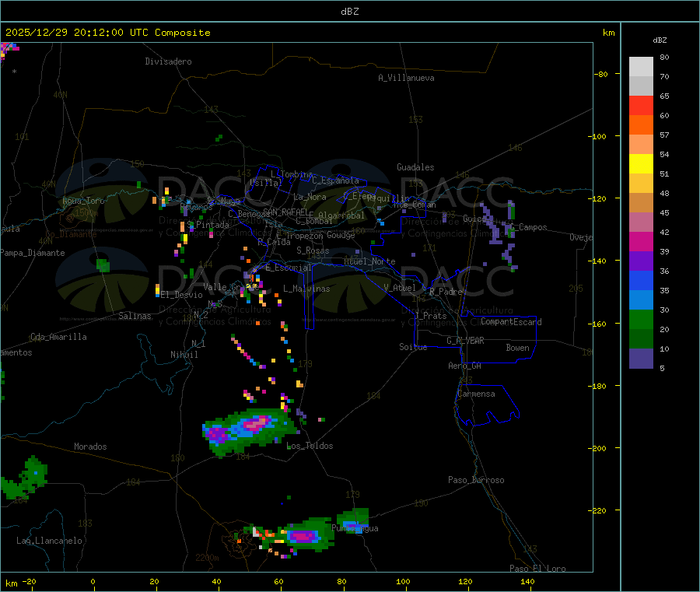Click the Morados location label

coord(90,447)
